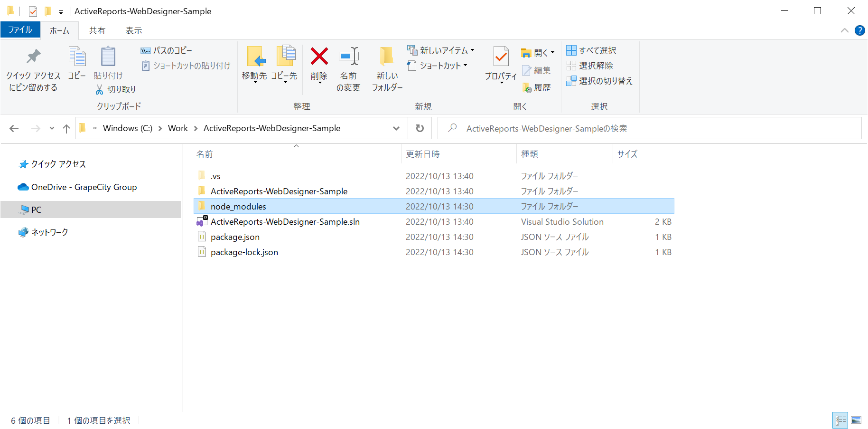Open New Item (新しいアイテム) menu
The height and width of the screenshot is (429, 868).
pos(440,50)
